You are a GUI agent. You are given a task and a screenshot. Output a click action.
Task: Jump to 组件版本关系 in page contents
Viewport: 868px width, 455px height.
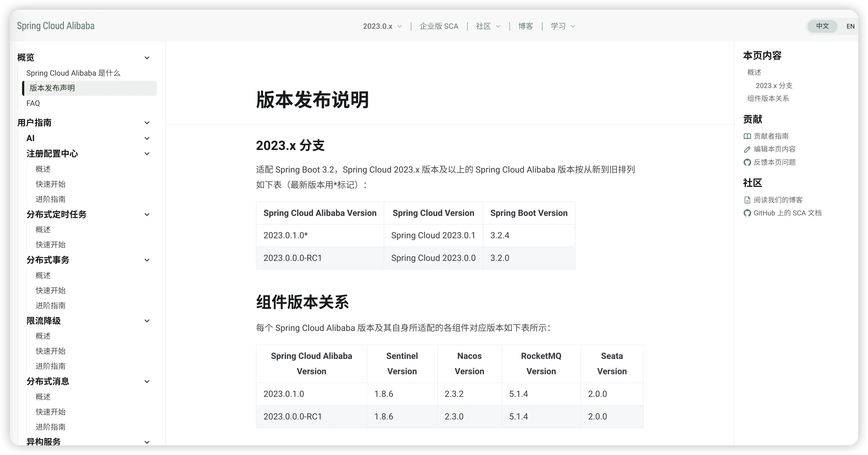(768, 99)
